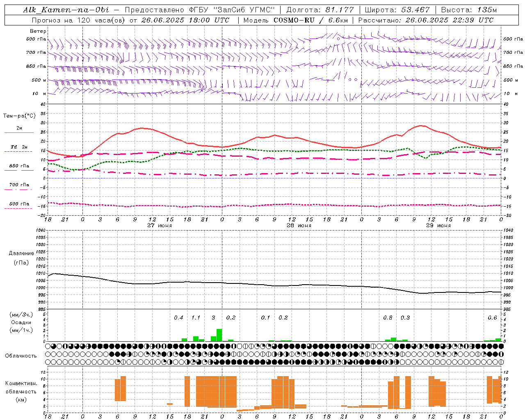Select the 28 июня date label
The image size is (525, 420).
pyautogui.click(x=299, y=225)
